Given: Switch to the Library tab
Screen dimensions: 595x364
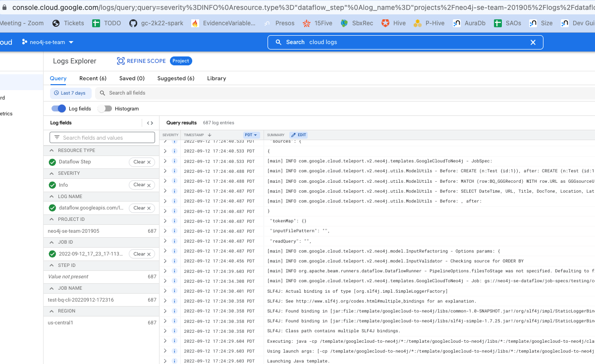Looking at the screenshot, I should [x=216, y=78].
